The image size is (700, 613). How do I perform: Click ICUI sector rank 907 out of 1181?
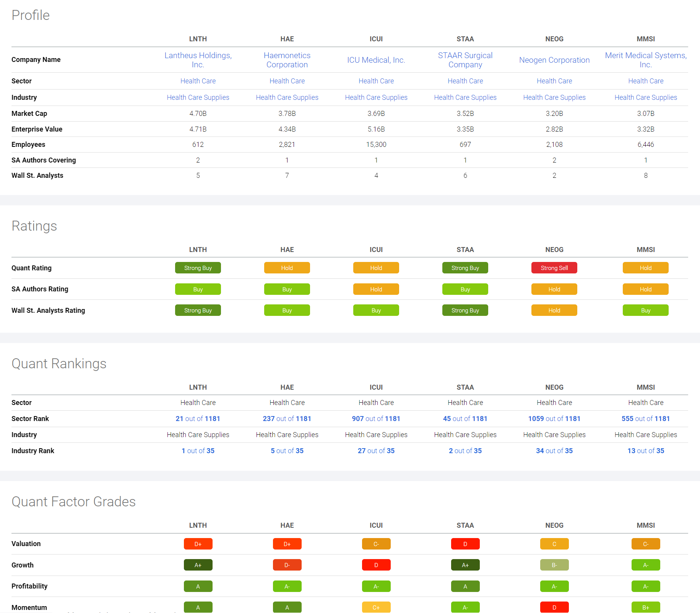[x=376, y=419]
